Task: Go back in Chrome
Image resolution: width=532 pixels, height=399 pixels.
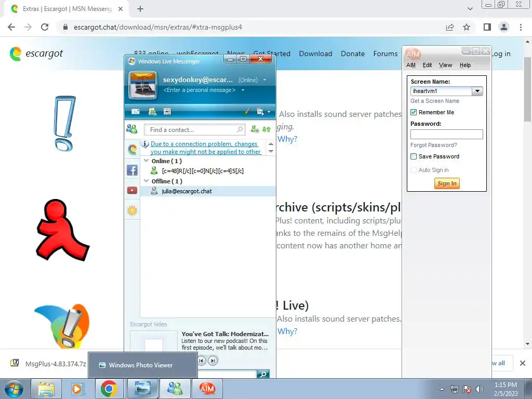Action: click(11, 27)
